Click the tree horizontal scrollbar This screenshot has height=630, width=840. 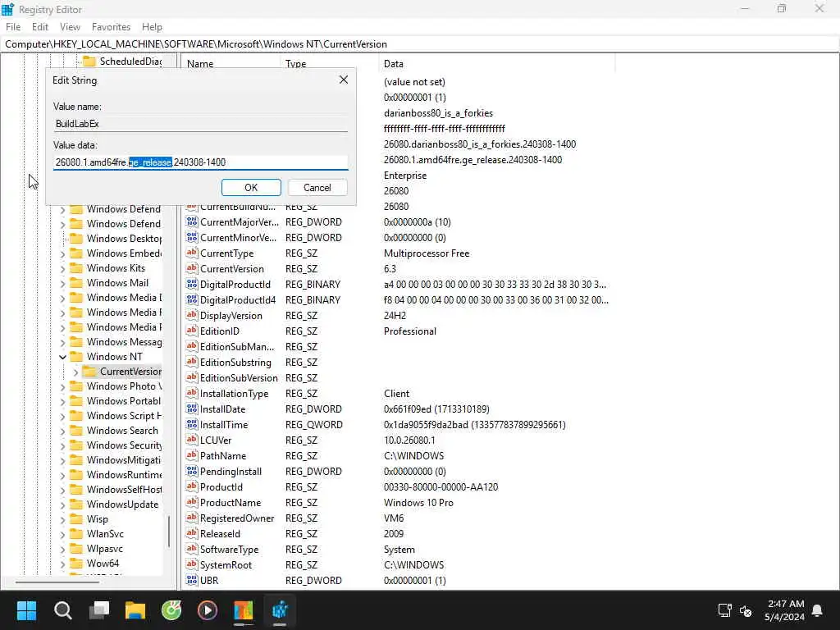coord(57,582)
